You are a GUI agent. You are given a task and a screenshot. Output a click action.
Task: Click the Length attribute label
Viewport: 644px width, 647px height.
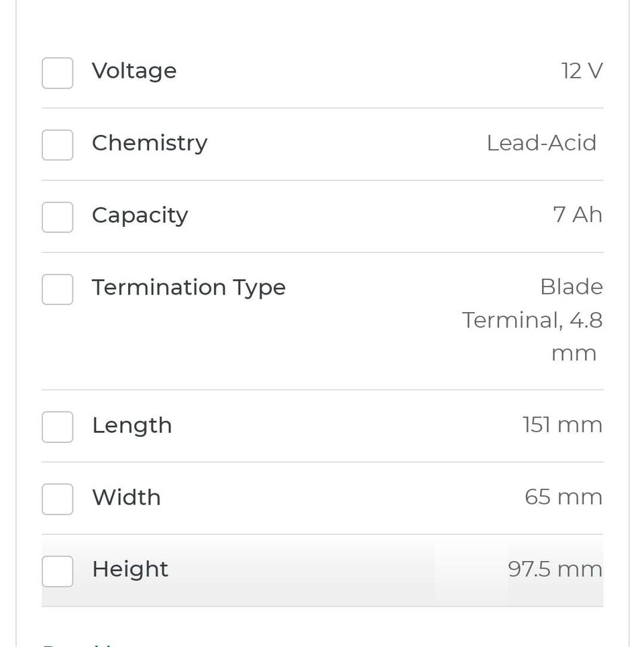(131, 426)
